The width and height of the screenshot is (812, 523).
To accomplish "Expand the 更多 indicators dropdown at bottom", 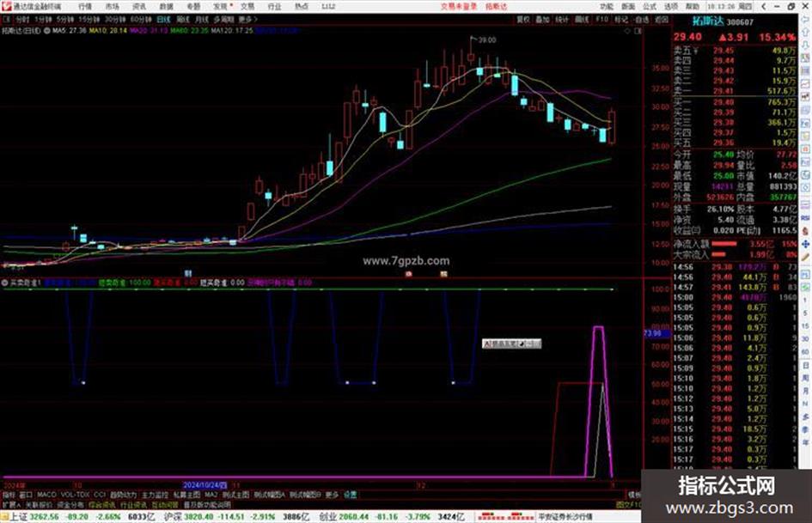I will [x=332, y=495].
